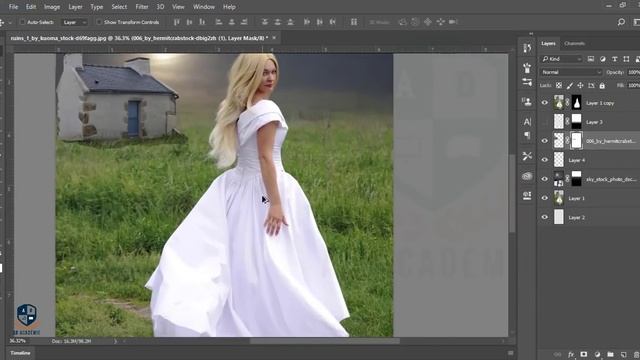Toggle visibility of Layer 1
The width and height of the screenshot is (640, 360).
(x=544, y=198)
